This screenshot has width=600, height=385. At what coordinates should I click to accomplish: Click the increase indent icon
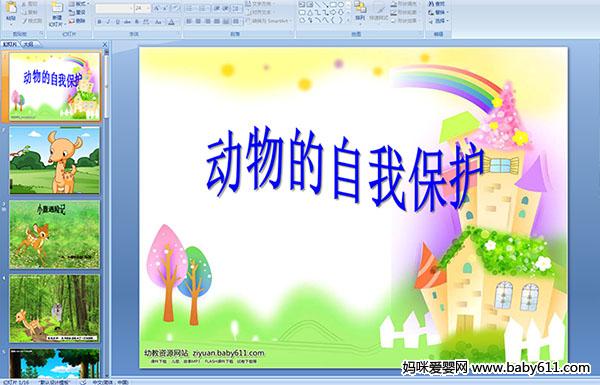(x=226, y=8)
